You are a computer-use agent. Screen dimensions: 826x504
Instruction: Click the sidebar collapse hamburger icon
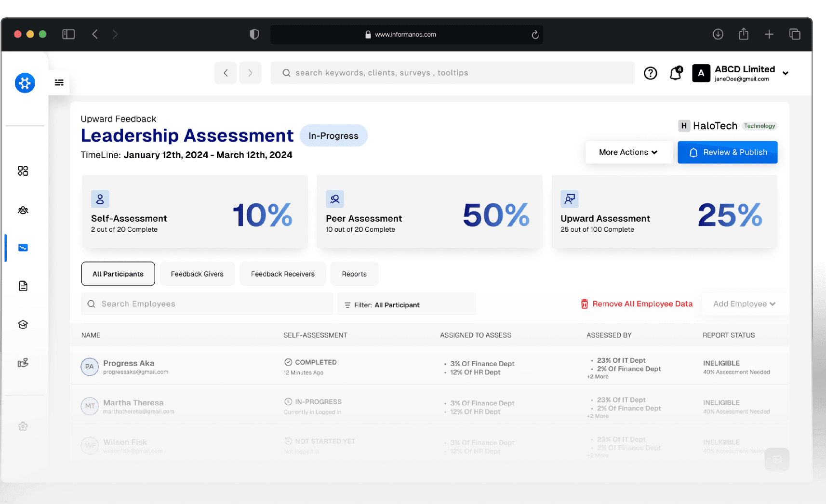(58, 82)
